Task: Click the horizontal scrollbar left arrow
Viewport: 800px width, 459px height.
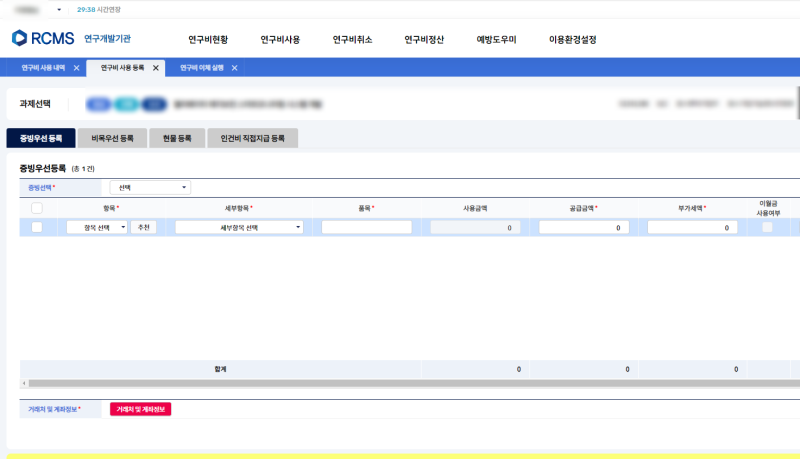Action: tap(24, 383)
